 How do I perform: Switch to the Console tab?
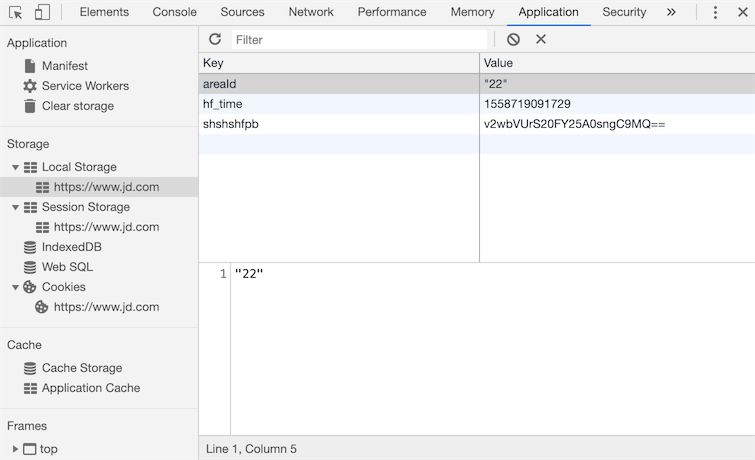175,12
